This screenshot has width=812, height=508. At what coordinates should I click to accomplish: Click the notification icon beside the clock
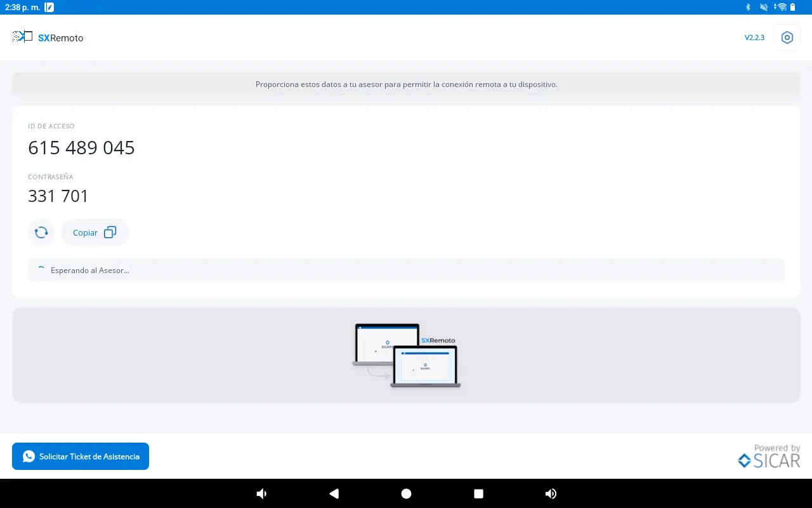(49, 7)
